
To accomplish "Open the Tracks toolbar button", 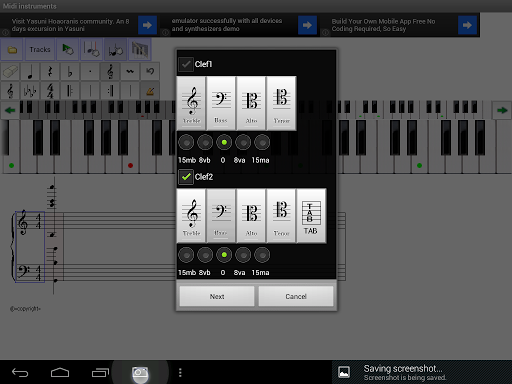I will coord(40,50).
